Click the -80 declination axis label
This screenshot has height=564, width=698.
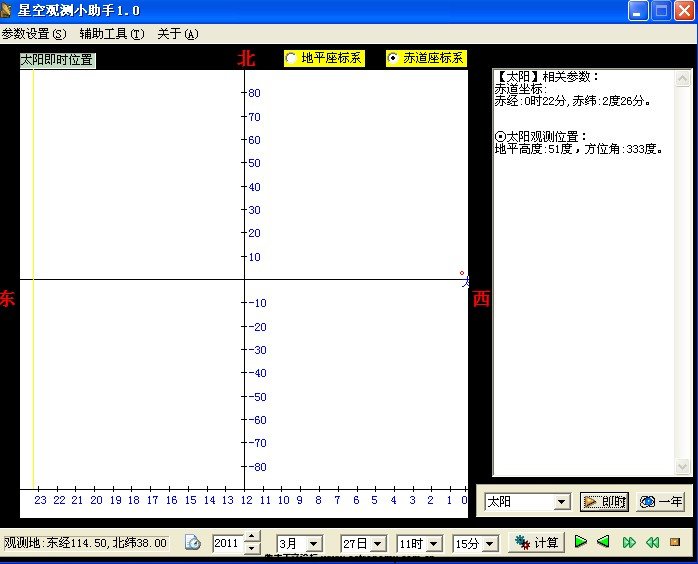tap(257, 467)
